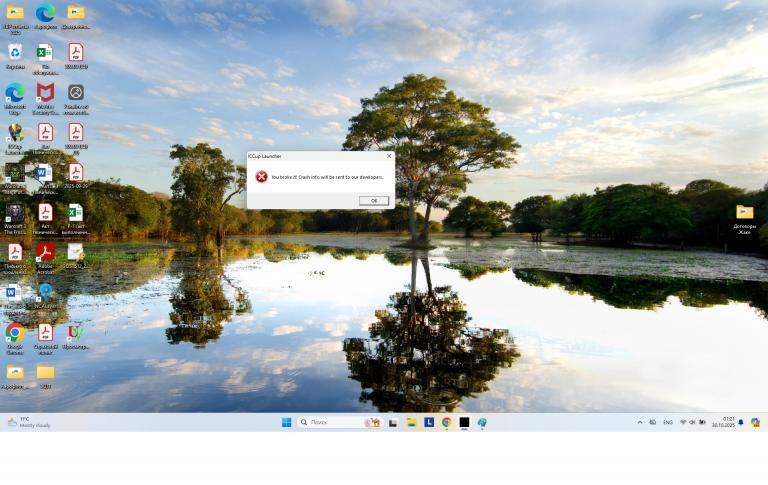
Task: Open the ICCup Launcher desktop shortcut
Action: click(x=15, y=139)
